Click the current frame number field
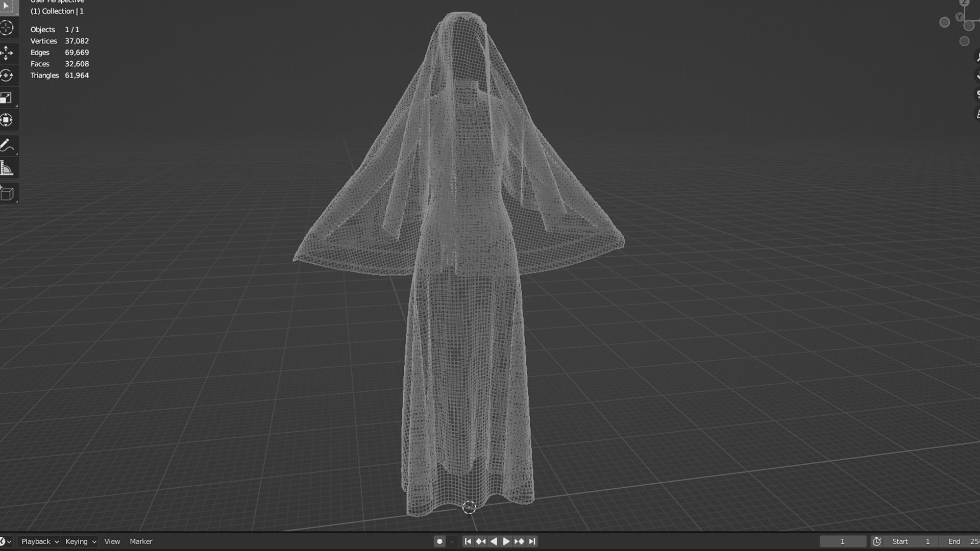Screen dimensions: 980x551 843,541
